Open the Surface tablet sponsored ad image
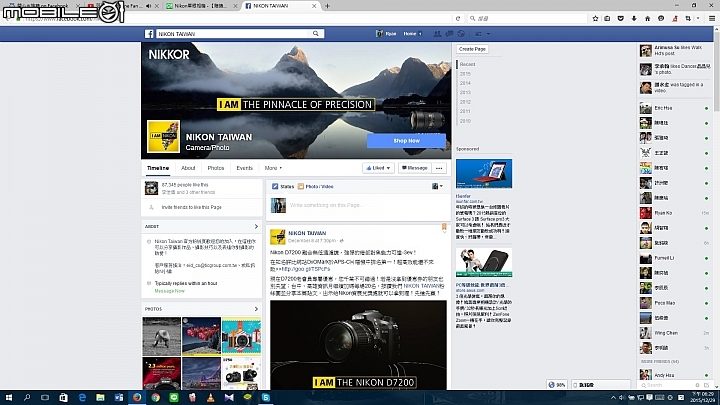720x405 pixels. click(484, 174)
